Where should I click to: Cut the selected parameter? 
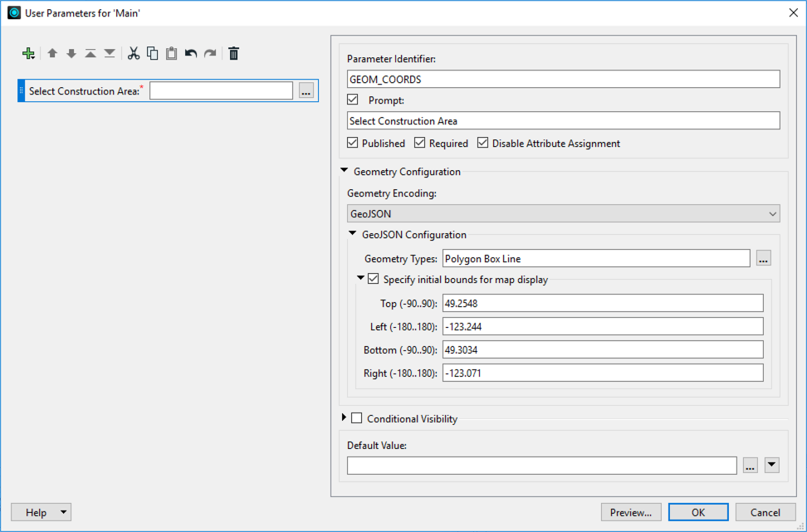(134, 53)
